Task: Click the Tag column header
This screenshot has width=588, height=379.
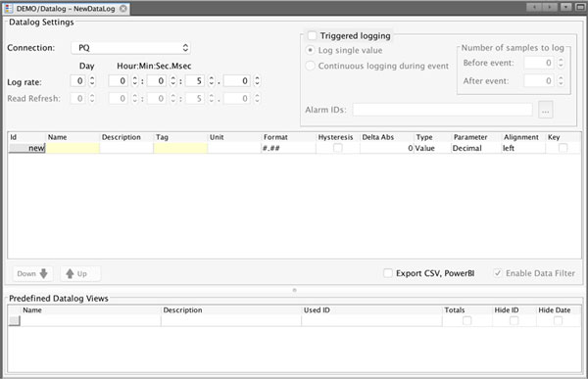Action: tap(180, 137)
